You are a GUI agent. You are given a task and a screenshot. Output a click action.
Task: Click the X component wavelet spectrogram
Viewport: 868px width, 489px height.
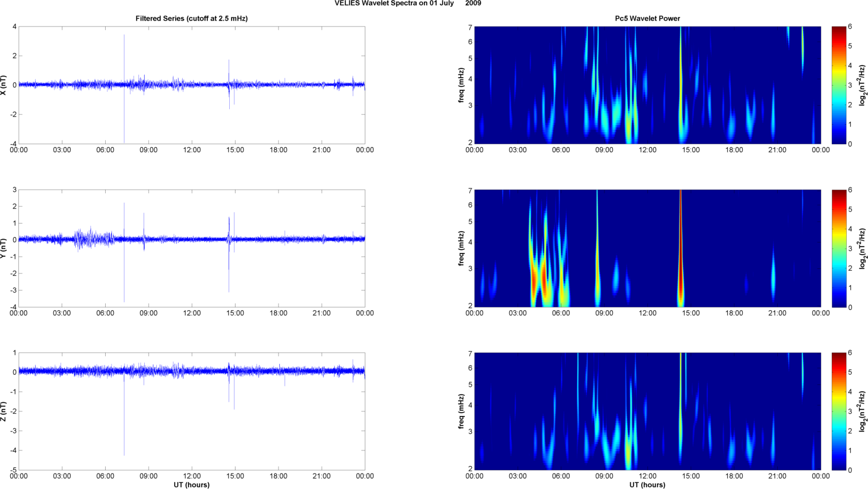pos(647,85)
